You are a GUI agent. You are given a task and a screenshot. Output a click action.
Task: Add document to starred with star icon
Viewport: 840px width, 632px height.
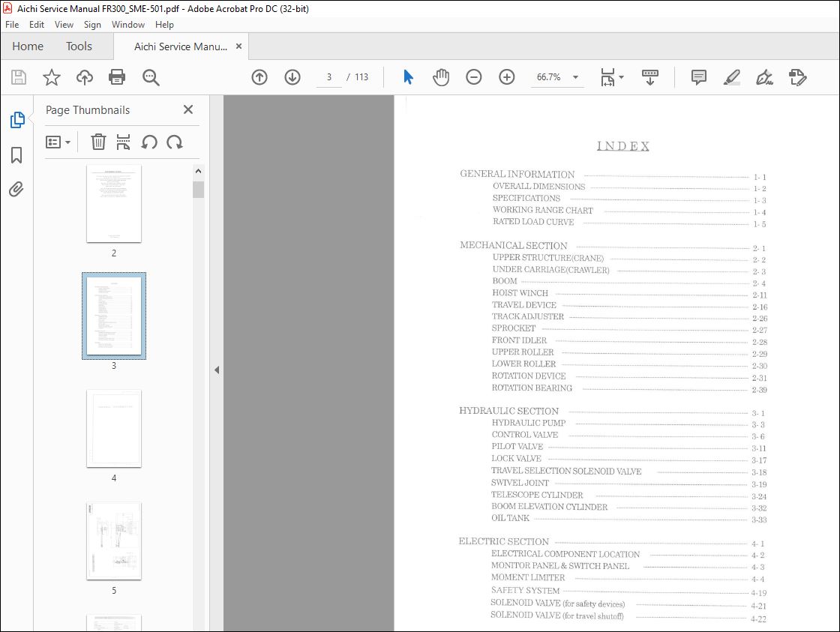52,77
